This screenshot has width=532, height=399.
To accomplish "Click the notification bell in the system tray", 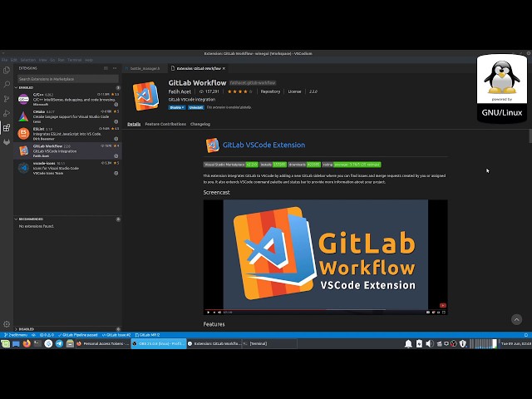I will [408, 343].
